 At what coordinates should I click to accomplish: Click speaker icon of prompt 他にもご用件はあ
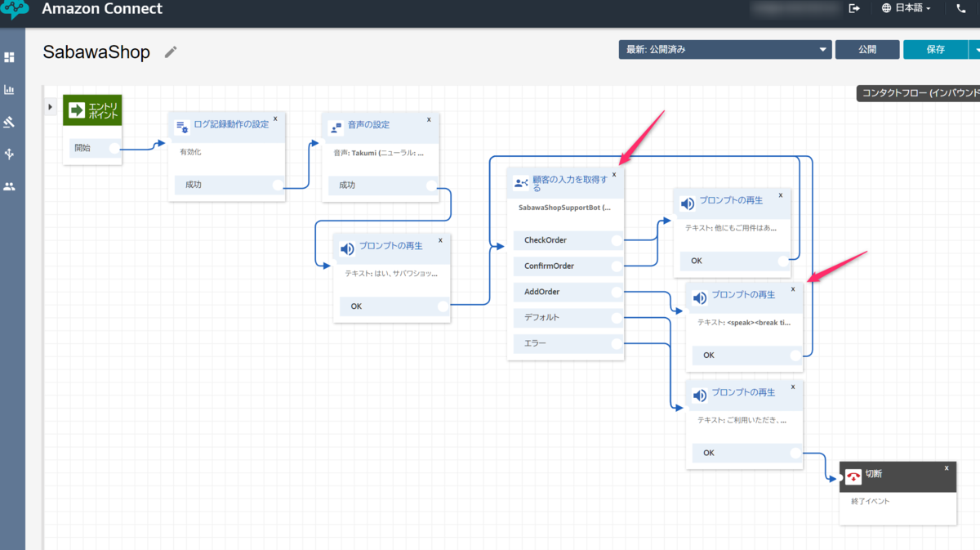coord(688,203)
